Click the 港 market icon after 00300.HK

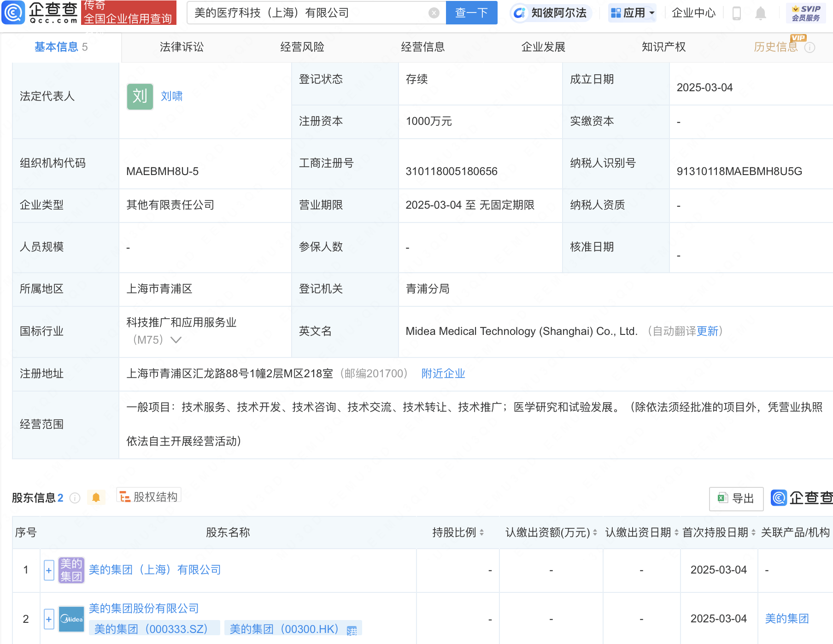click(352, 631)
